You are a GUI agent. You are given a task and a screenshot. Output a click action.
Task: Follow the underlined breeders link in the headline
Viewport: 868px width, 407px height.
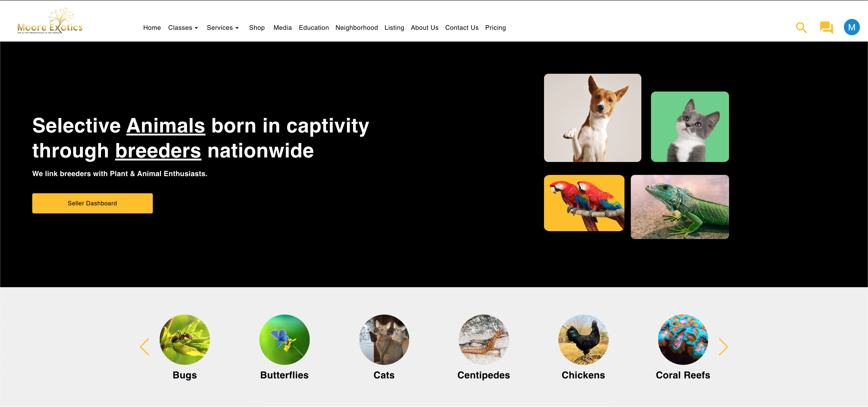(x=158, y=151)
